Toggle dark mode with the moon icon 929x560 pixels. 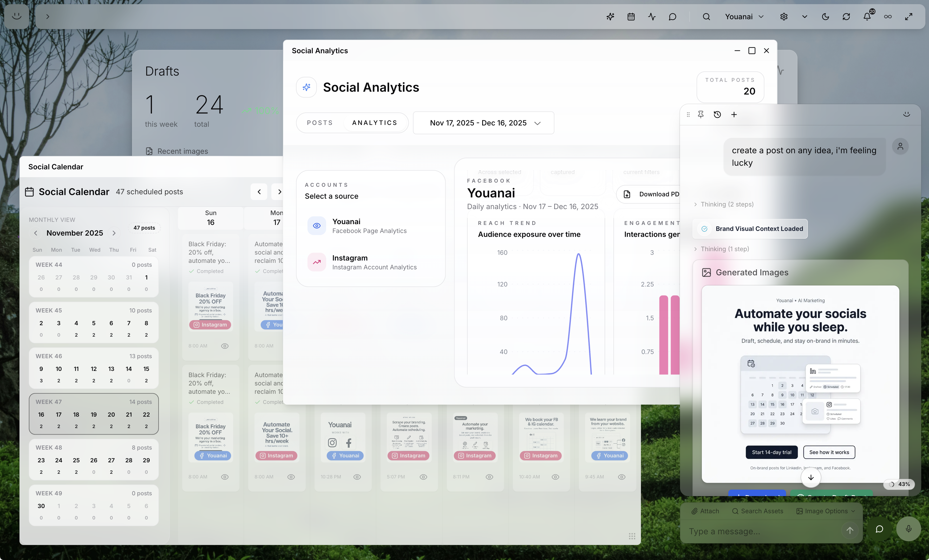(x=825, y=17)
